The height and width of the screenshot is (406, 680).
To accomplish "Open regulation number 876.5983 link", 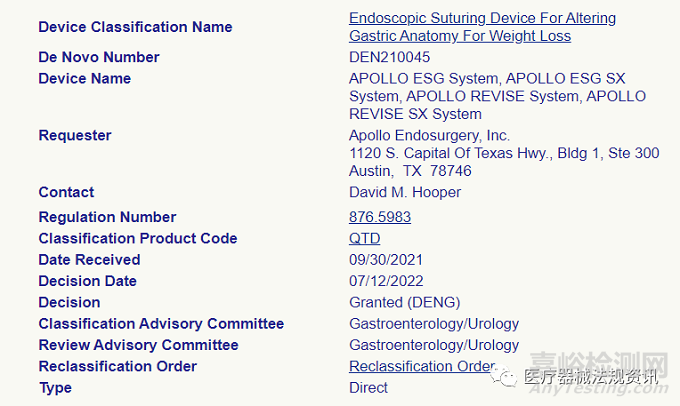I will [379, 217].
